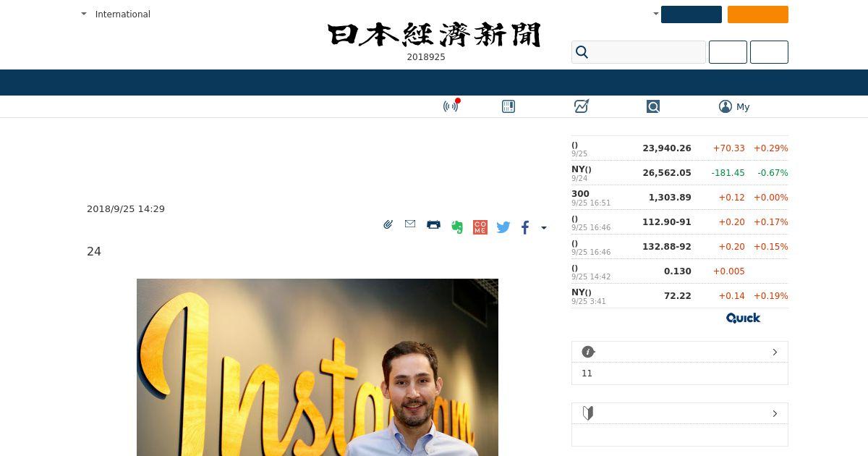Click the second outlined button beside search
868x456 pixels.
(x=769, y=52)
